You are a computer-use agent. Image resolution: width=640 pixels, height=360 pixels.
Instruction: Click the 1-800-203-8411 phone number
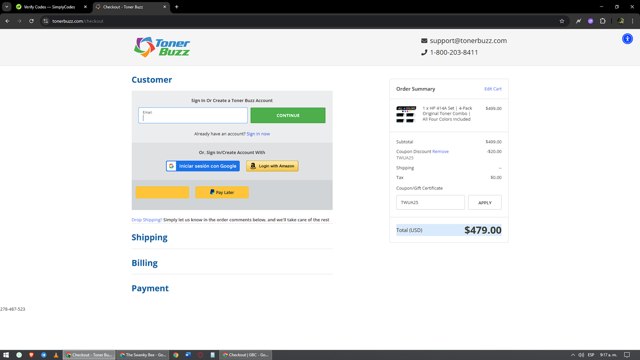453,52
